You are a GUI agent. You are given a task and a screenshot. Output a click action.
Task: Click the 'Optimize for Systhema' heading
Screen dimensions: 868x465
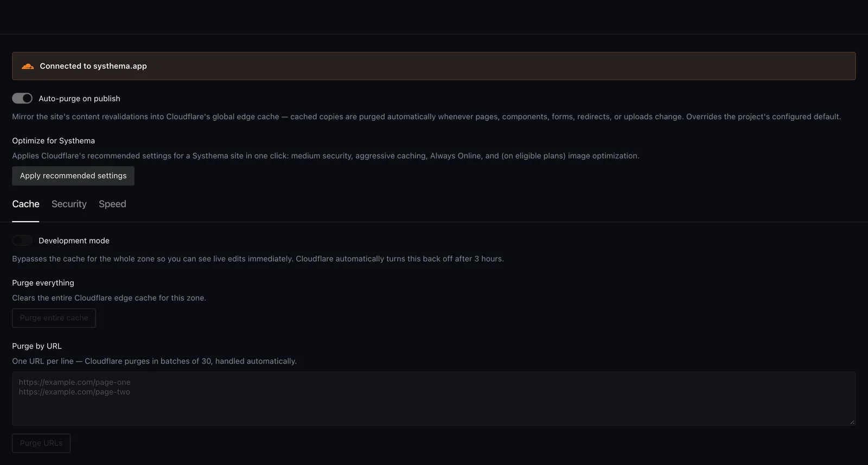53,141
